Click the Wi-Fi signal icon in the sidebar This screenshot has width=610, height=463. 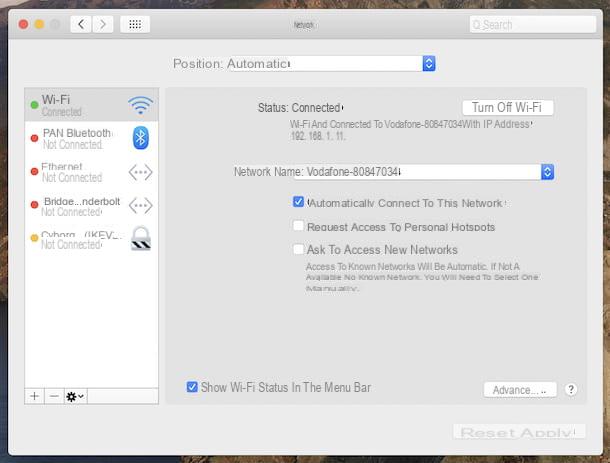[x=140, y=105]
